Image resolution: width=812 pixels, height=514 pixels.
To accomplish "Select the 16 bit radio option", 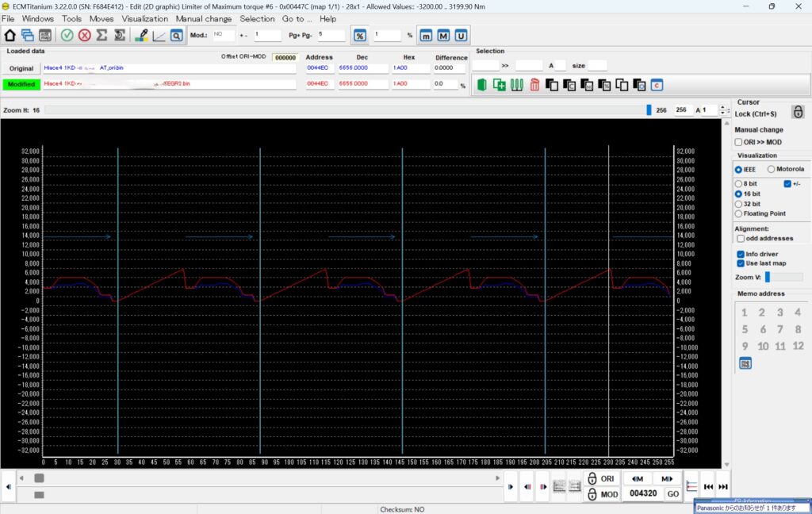I will pos(738,194).
